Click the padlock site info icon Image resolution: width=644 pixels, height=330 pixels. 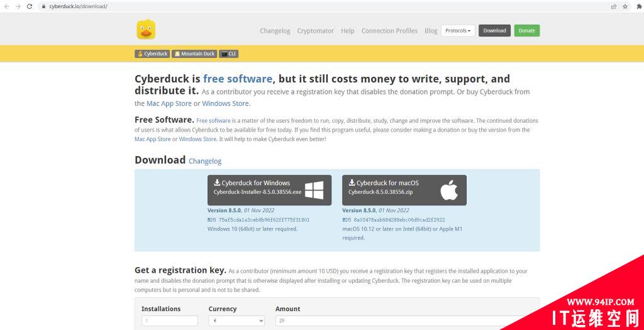[x=43, y=6]
